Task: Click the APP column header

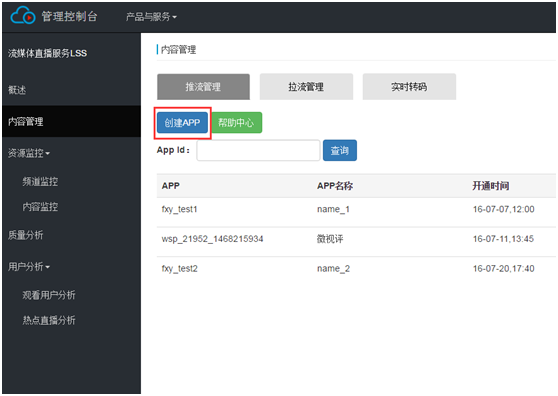Action: coord(170,186)
